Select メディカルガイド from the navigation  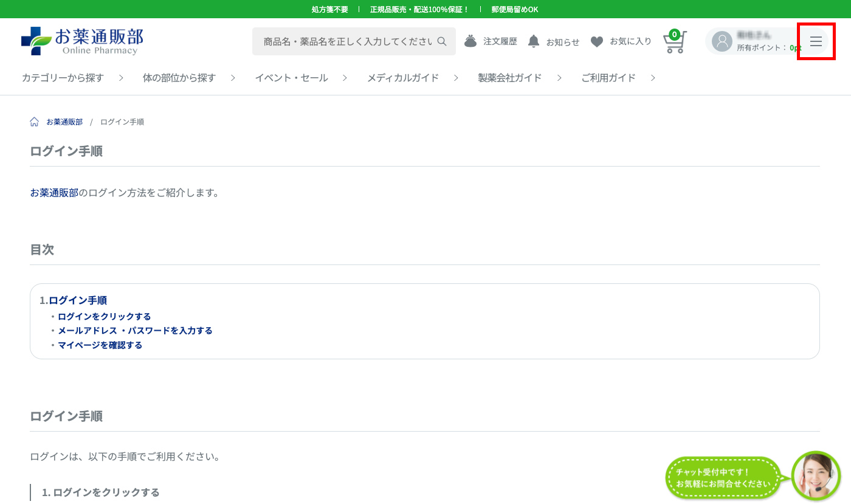coord(403,78)
